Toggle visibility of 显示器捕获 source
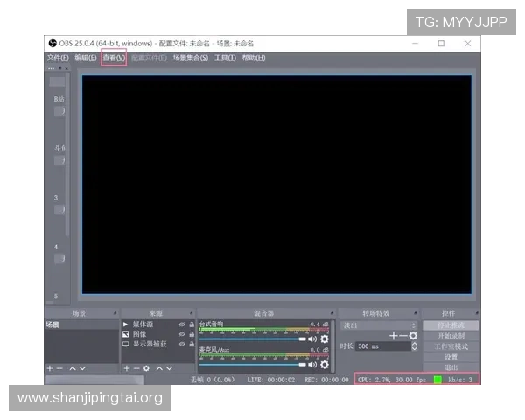Image resolution: width=525 pixels, height=420 pixels. tap(182, 344)
